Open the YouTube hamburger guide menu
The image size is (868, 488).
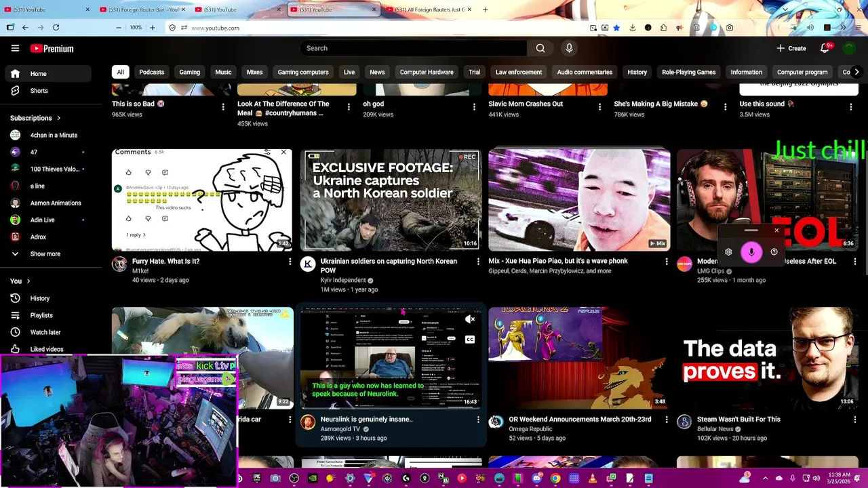[15, 48]
